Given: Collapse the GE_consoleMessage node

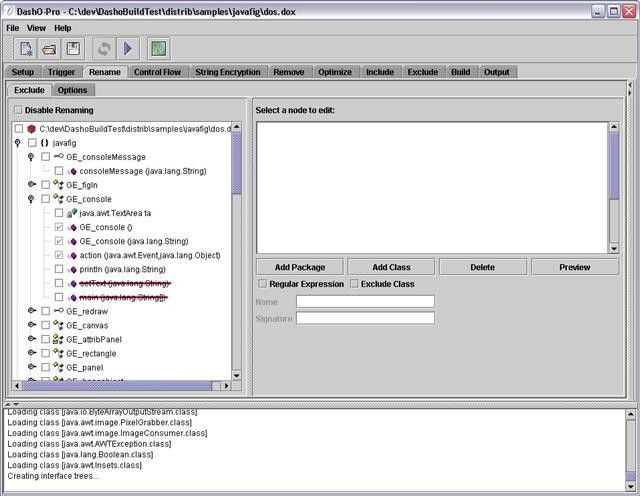Looking at the screenshot, I should [x=31, y=157].
